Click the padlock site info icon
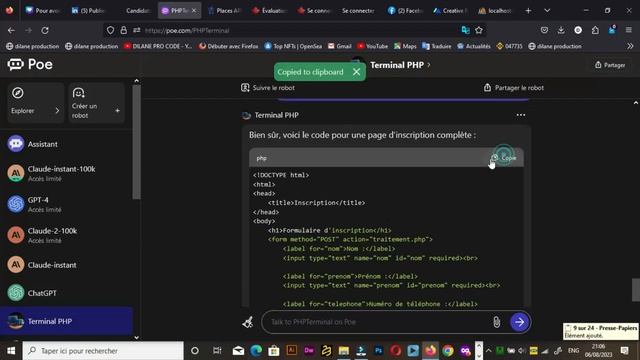The width and height of the screenshot is (640, 360). click(x=123, y=30)
